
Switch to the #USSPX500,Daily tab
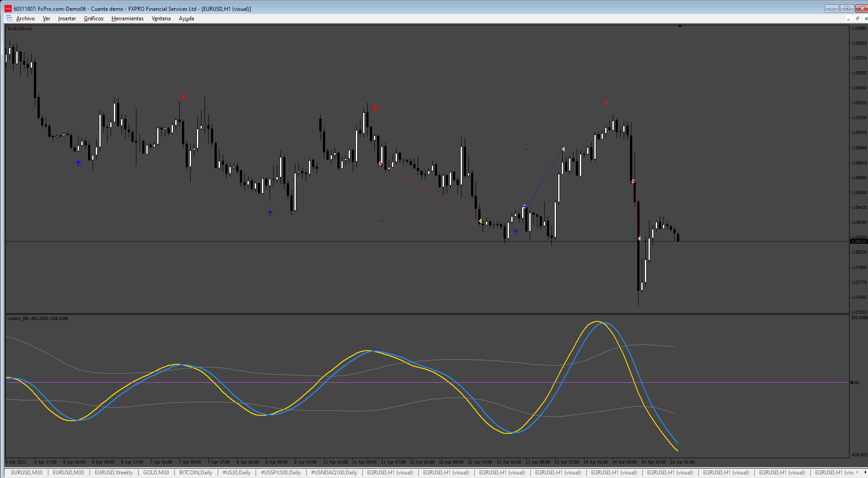tap(281, 473)
